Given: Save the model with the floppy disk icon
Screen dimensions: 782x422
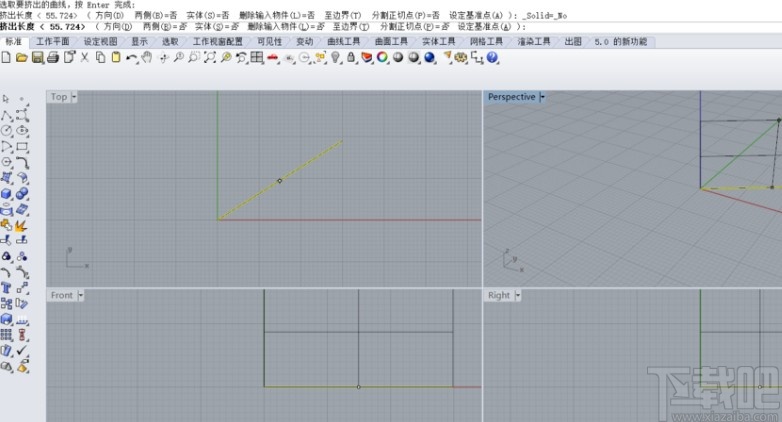Looking at the screenshot, I should 37,58.
